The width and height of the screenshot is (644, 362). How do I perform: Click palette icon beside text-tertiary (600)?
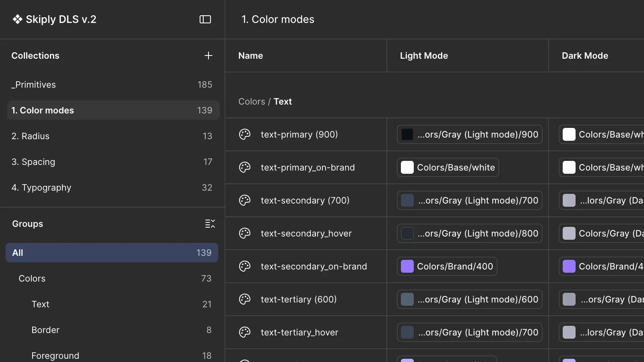(x=245, y=299)
